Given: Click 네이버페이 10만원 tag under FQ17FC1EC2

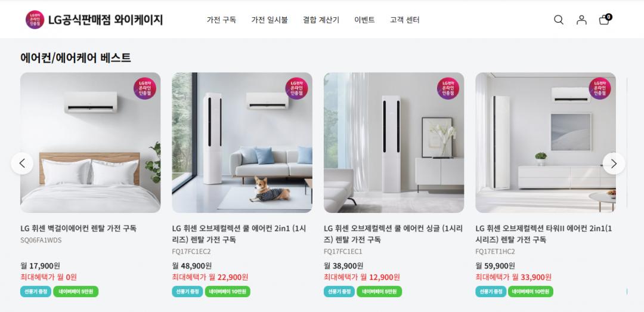Looking at the screenshot, I should pos(228,292).
